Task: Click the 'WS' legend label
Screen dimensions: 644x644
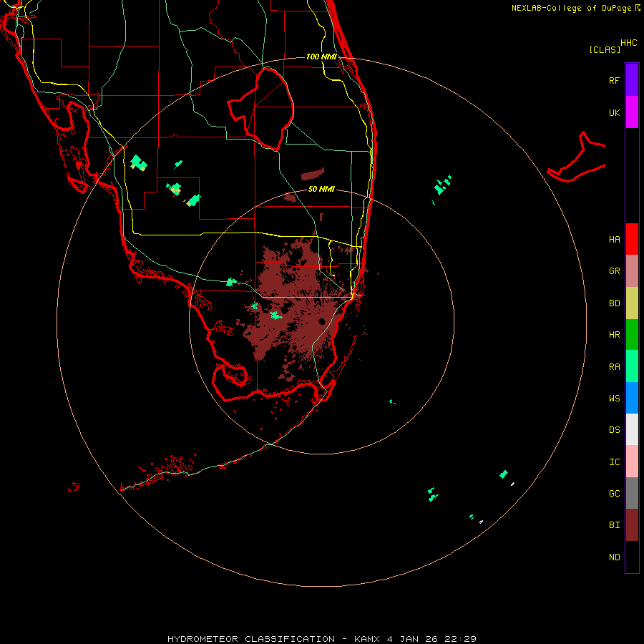Action: pos(614,399)
